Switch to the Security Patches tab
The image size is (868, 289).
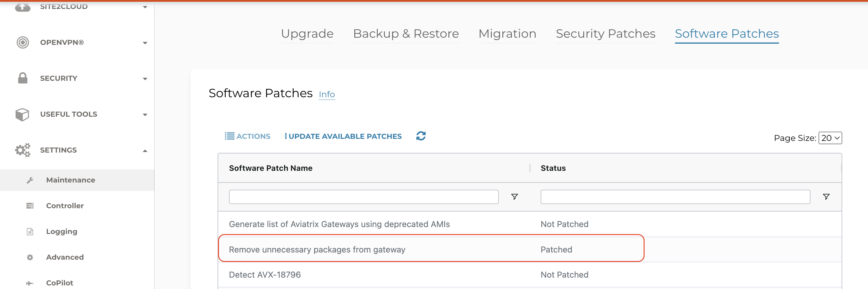point(605,34)
